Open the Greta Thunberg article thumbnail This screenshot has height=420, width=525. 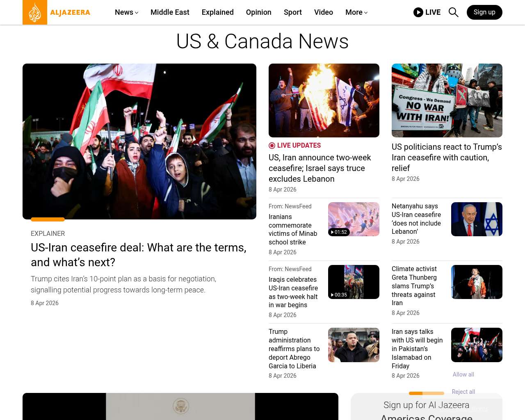pos(476,282)
